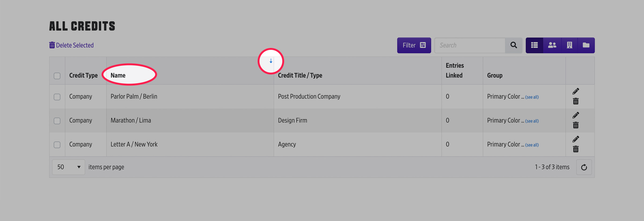The height and width of the screenshot is (221, 644).
Task: Open the items per page dropdown
Action: pyautogui.click(x=69, y=167)
